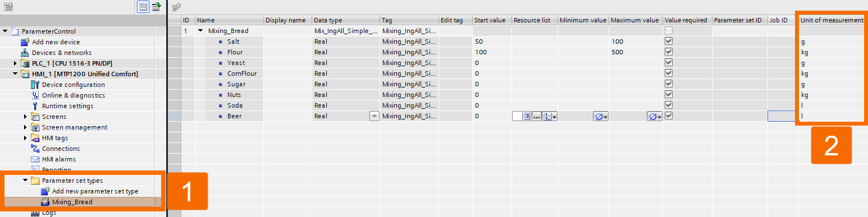Toggle Value required for Yeast
Image resolution: width=868 pixels, height=217 pixels.
point(669,63)
